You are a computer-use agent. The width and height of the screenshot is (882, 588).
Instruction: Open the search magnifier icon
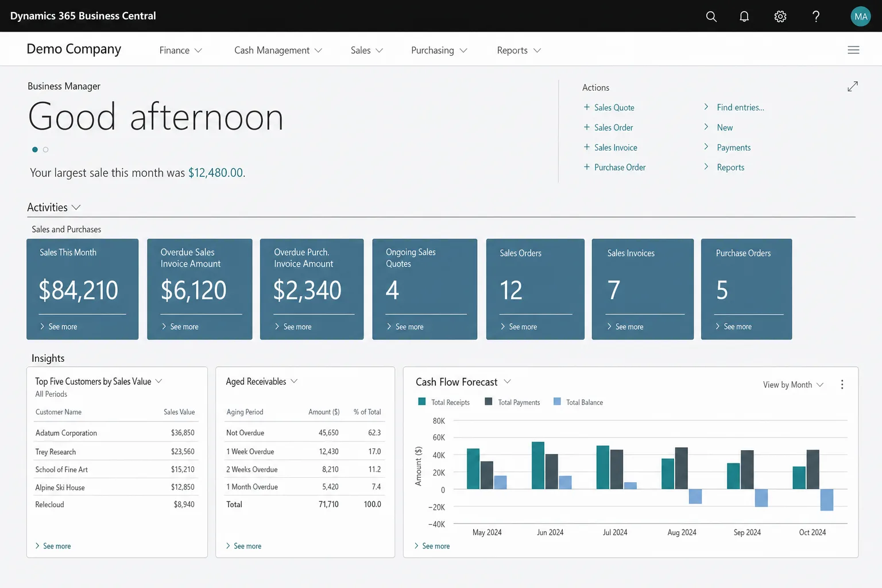[711, 16]
